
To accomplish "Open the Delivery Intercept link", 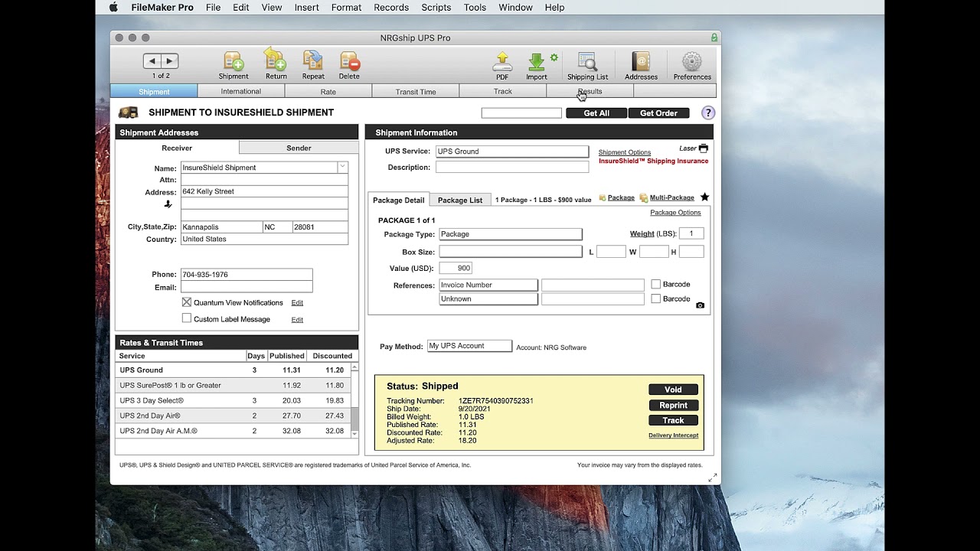I will (673, 435).
